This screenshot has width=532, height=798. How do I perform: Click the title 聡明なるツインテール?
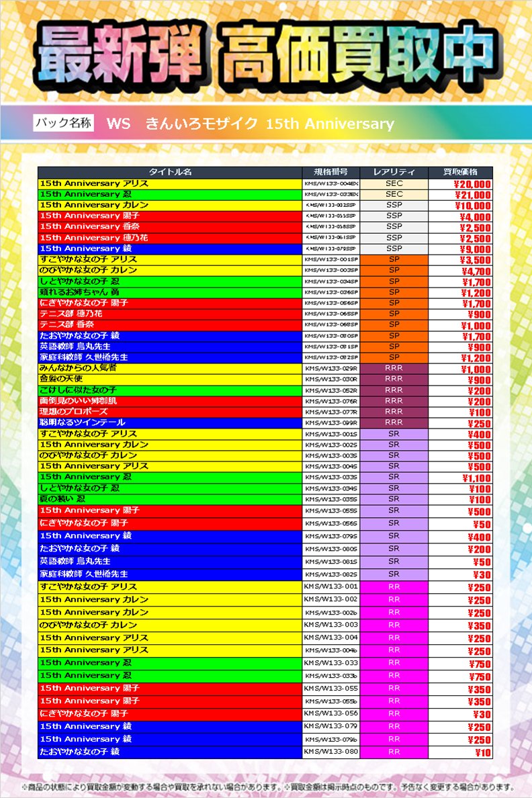click(83, 423)
